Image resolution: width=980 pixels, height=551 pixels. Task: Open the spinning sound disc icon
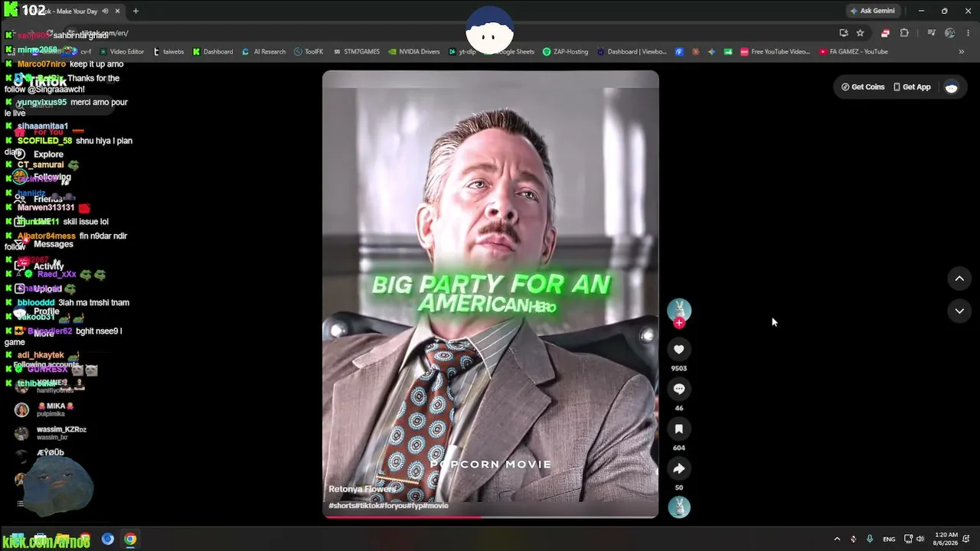[679, 507]
